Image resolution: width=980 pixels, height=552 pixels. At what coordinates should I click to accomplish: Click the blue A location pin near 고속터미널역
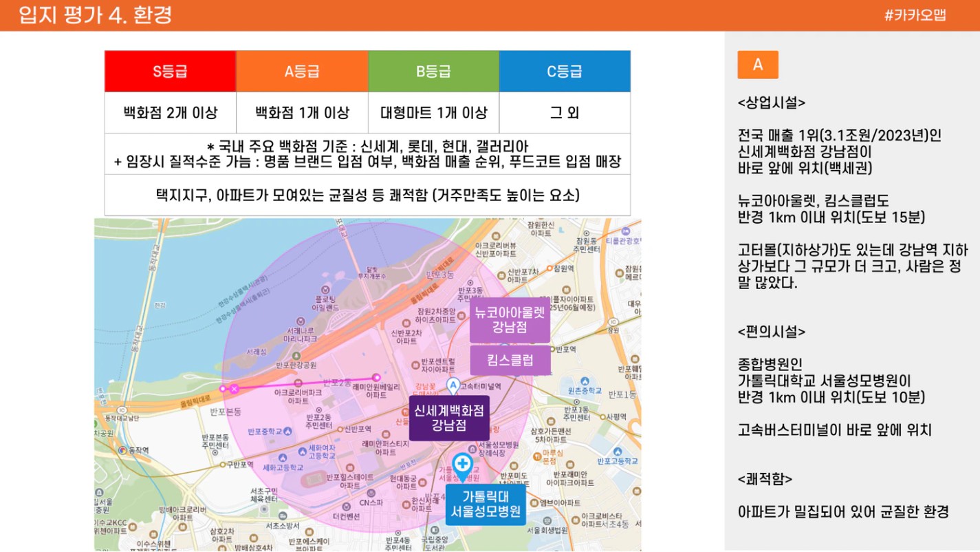click(453, 385)
